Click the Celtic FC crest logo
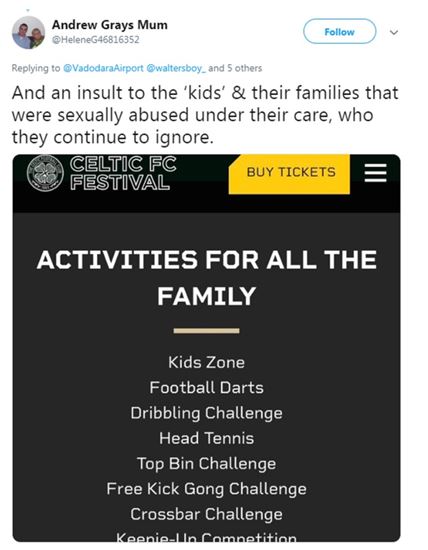 tap(45, 173)
